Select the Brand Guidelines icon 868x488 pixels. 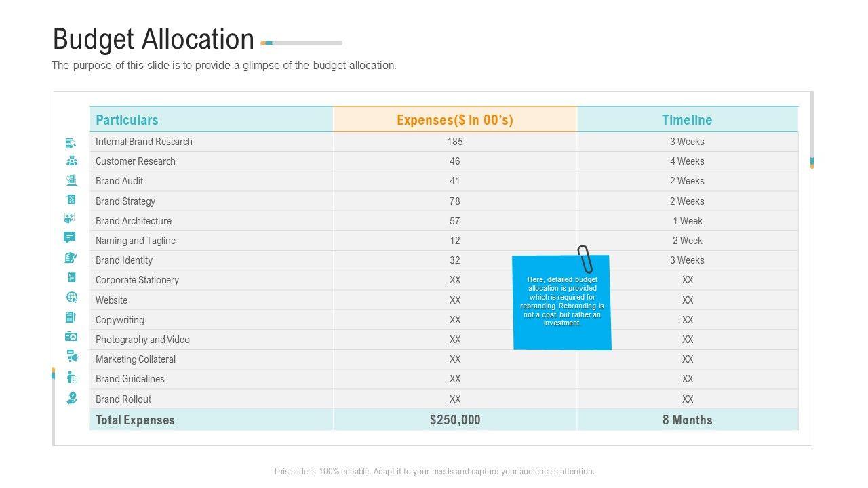pyautogui.click(x=72, y=378)
